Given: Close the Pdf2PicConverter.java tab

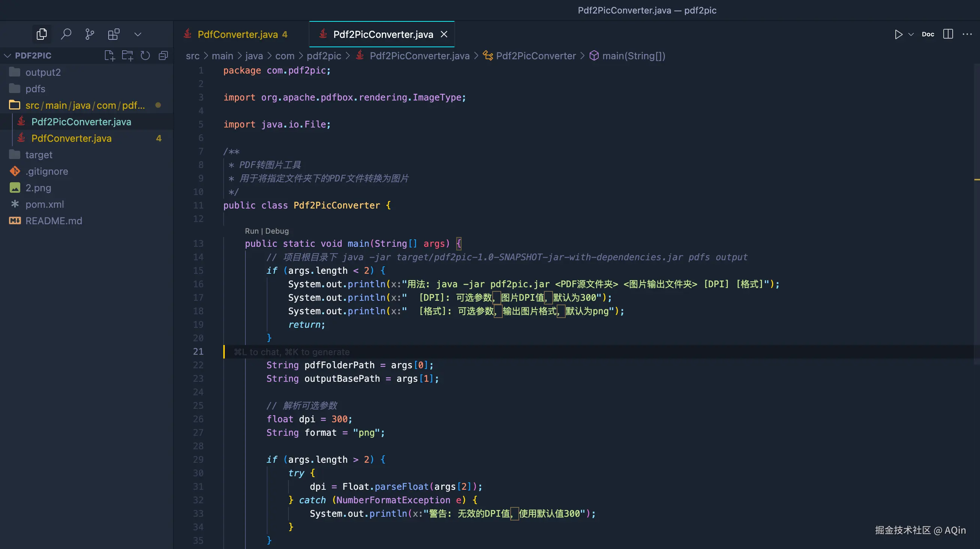Looking at the screenshot, I should 444,34.
